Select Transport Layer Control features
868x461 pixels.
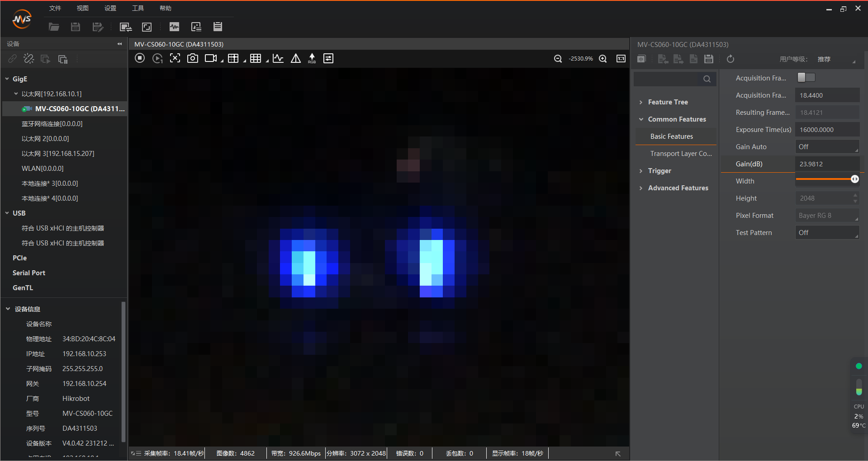point(681,154)
